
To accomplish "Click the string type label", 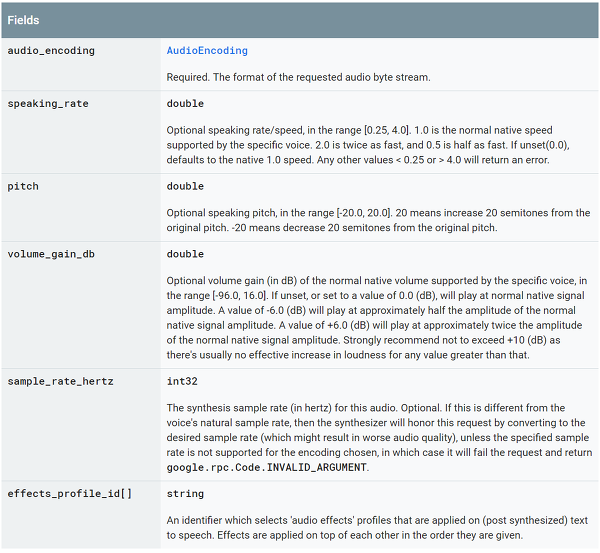I will coord(185,494).
